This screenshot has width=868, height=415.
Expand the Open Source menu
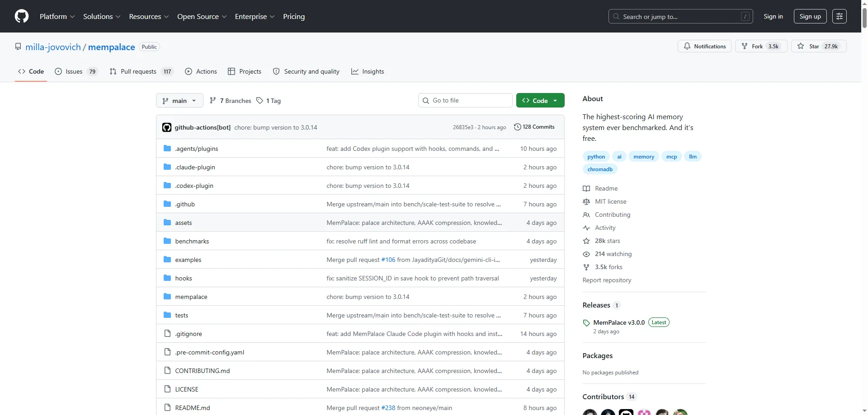[202, 16]
